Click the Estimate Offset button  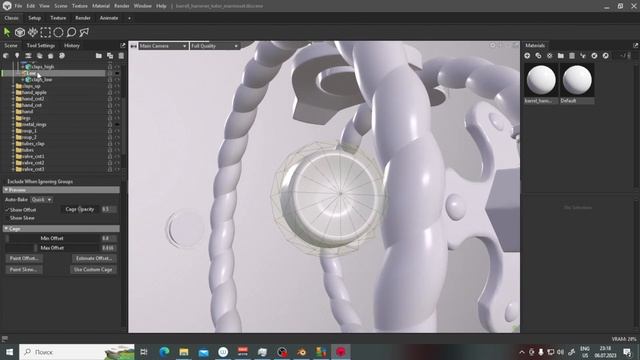pyautogui.click(x=94, y=258)
